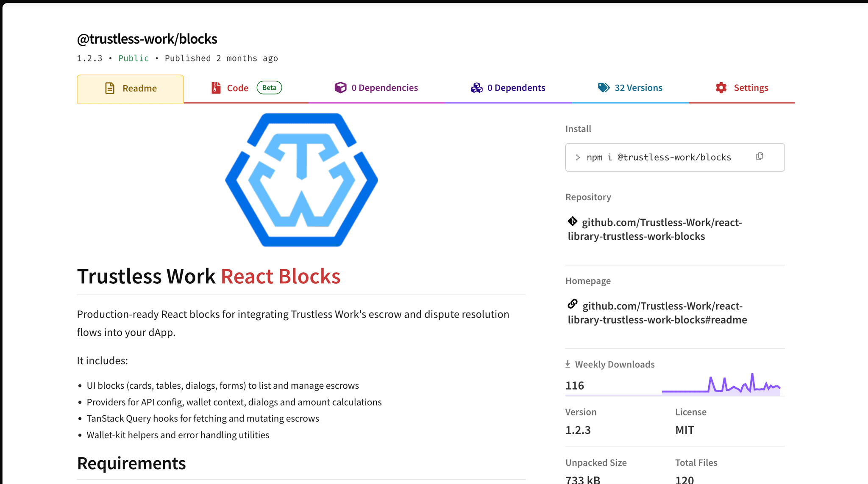Viewport: 868px width, 484px height.
Task: Click the Total Files value 120
Action: point(685,480)
